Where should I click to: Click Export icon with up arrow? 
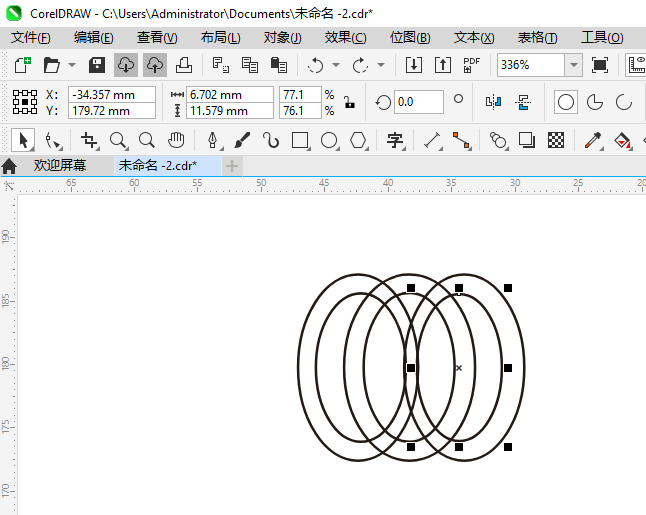[x=443, y=65]
